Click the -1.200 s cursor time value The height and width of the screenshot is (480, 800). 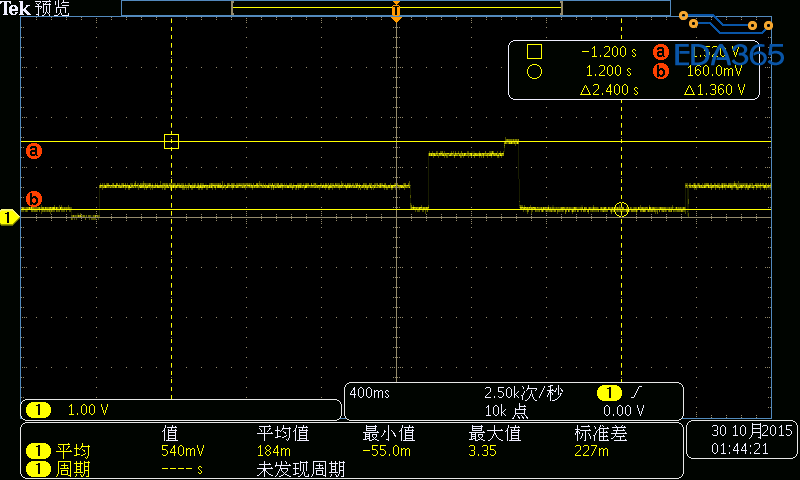(609, 52)
